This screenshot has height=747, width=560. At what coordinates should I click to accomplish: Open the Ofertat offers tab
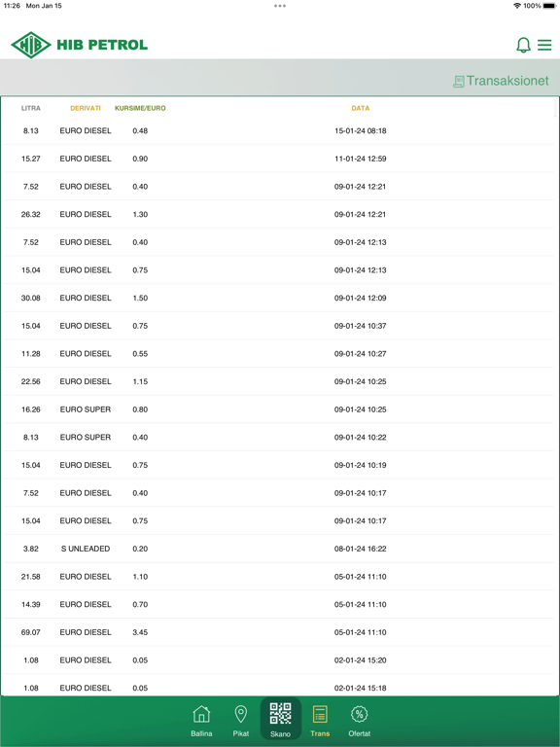pyautogui.click(x=360, y=721)
